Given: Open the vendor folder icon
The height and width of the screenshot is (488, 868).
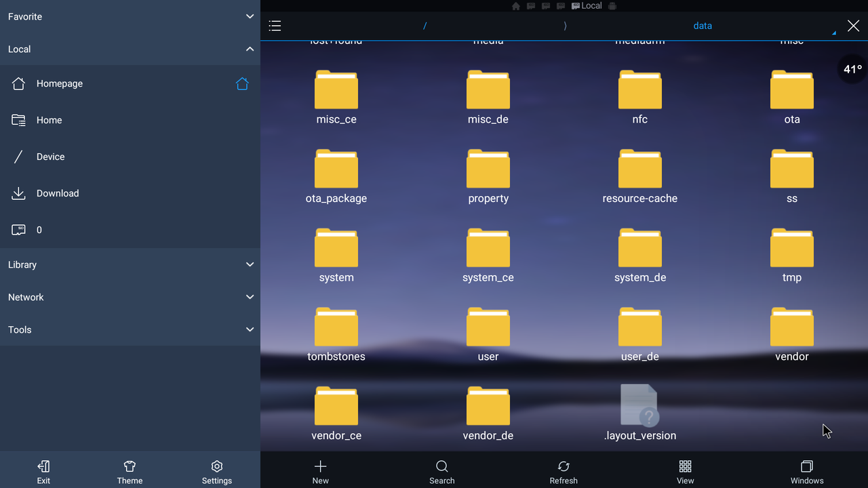Looking at the screenshot, I should [x=792, y=327].
